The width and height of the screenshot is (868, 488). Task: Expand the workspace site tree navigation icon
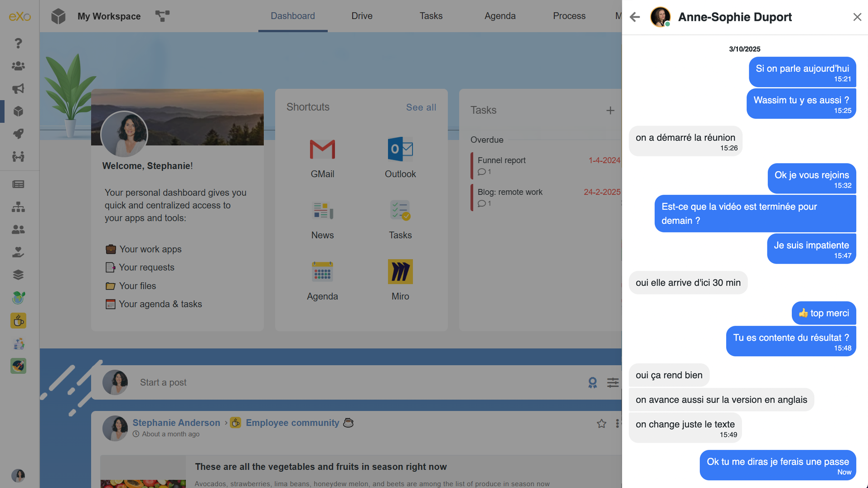[x=162, y=16]
